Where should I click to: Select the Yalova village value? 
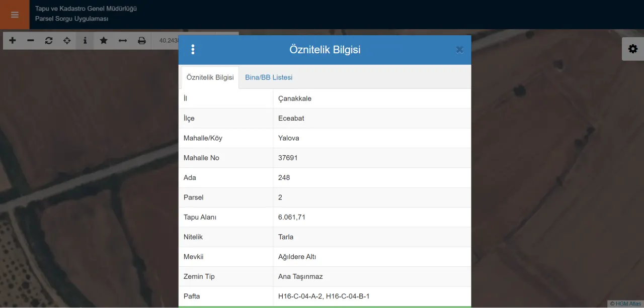(289, 138)
